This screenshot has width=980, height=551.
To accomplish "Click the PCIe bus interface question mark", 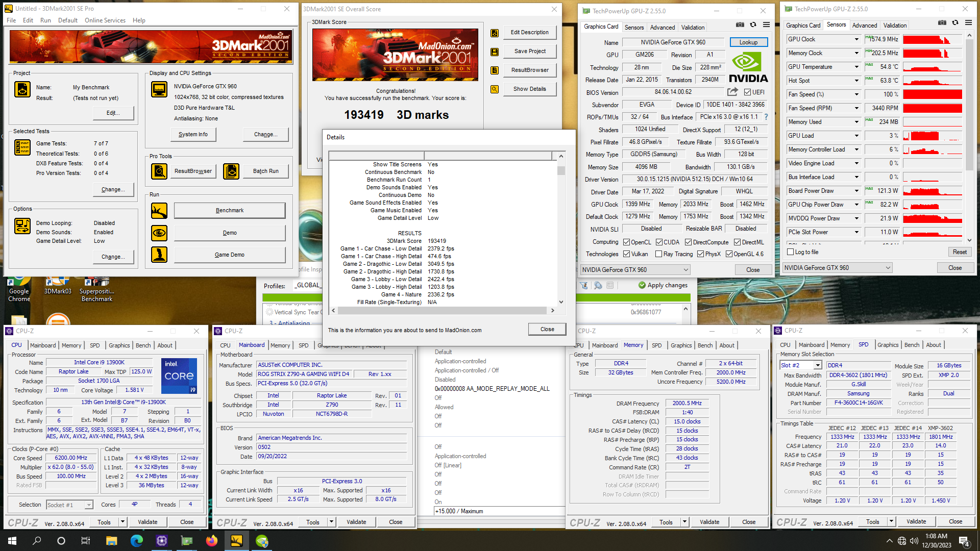I will (x=766, y=117).
